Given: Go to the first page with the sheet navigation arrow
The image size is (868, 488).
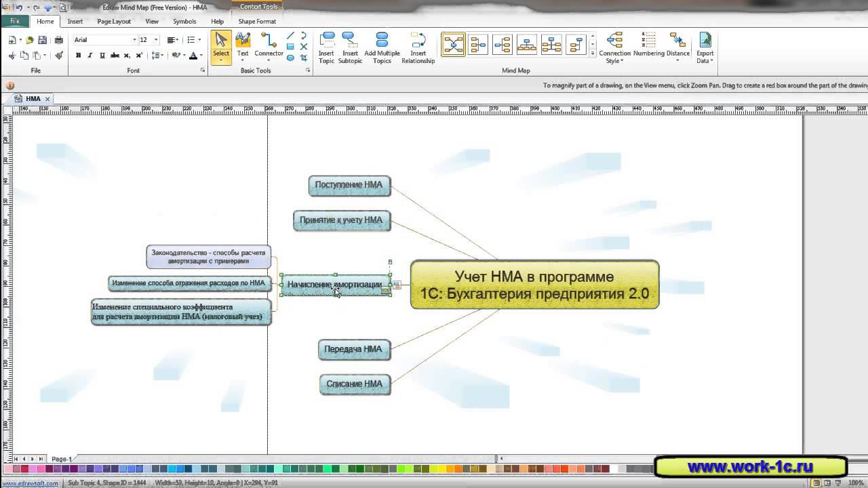Looking at the screenshot, I should tap(16, 459).
